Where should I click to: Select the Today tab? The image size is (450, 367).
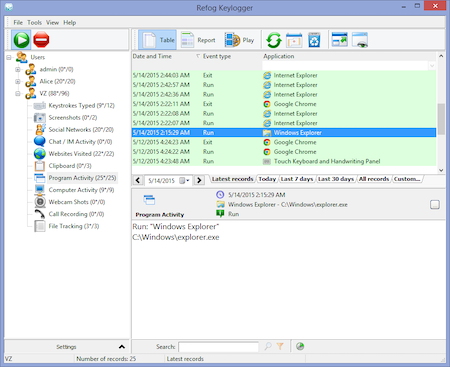pyautogui.click(x=267, y=179)
